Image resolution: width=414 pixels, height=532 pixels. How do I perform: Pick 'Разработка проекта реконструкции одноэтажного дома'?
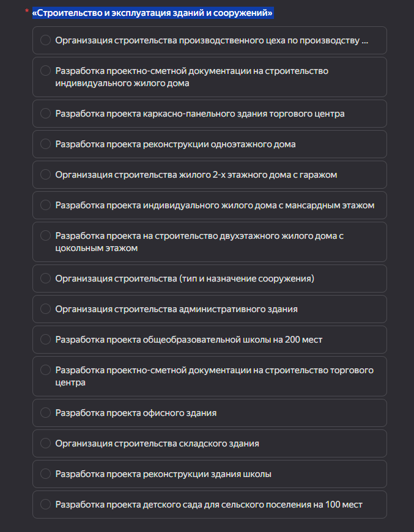45,144
